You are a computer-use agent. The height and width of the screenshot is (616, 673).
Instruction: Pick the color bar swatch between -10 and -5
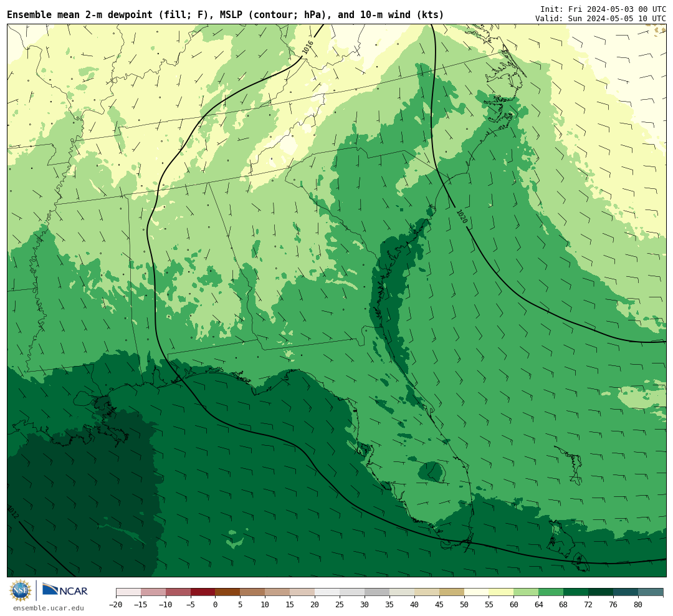click(x=178, y=592)
